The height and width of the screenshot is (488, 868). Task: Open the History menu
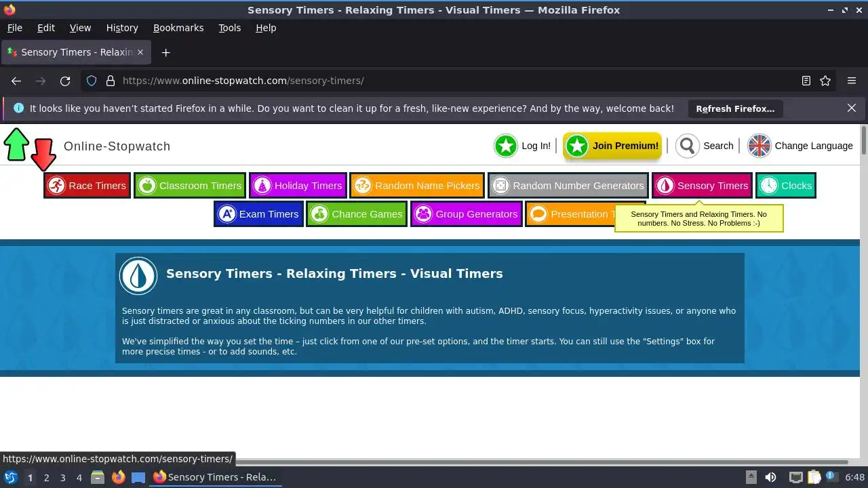click(x=122, y=28)
